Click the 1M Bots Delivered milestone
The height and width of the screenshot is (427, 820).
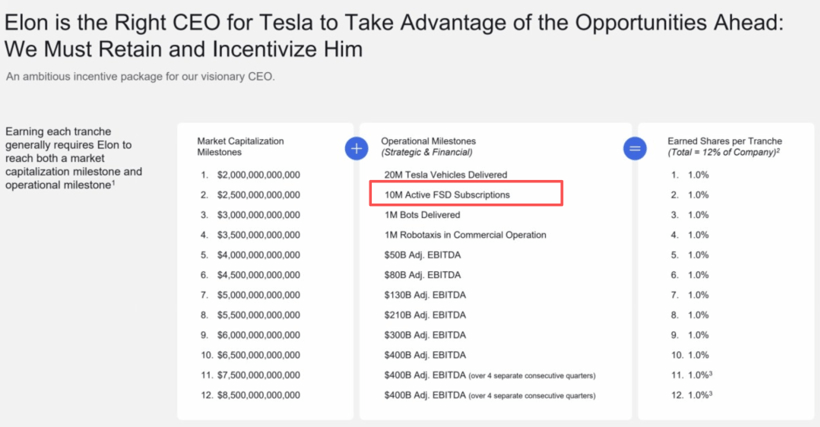pyautogui.click(x=421, y=215)
